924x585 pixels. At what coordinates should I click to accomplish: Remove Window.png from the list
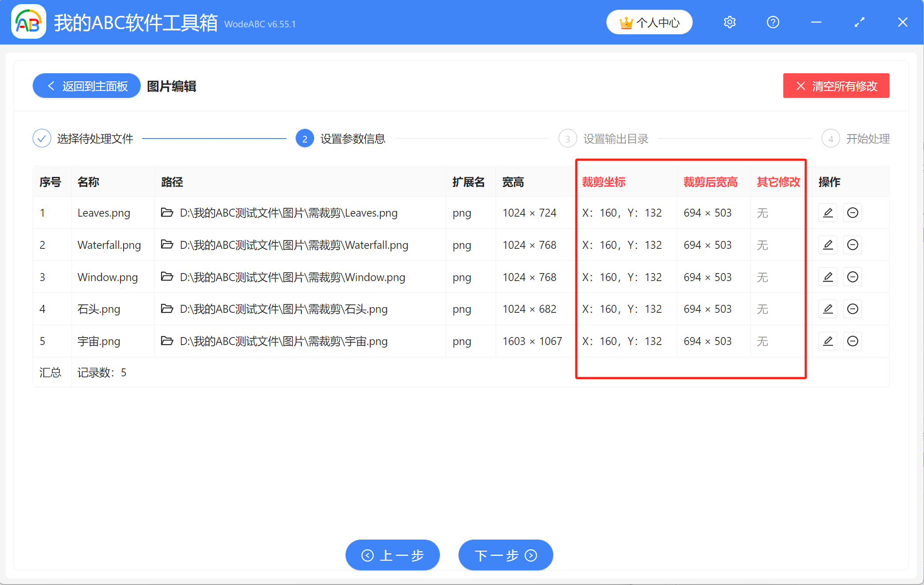[853, 277]
